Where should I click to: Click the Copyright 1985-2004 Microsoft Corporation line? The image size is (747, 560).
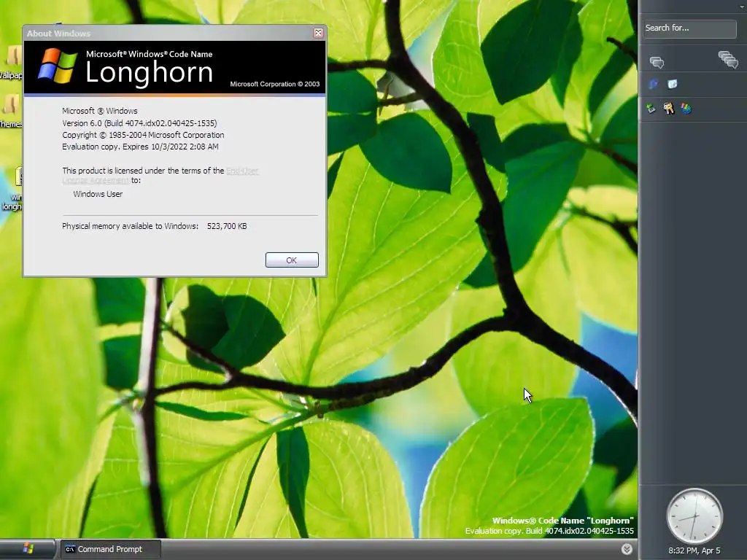143,135
